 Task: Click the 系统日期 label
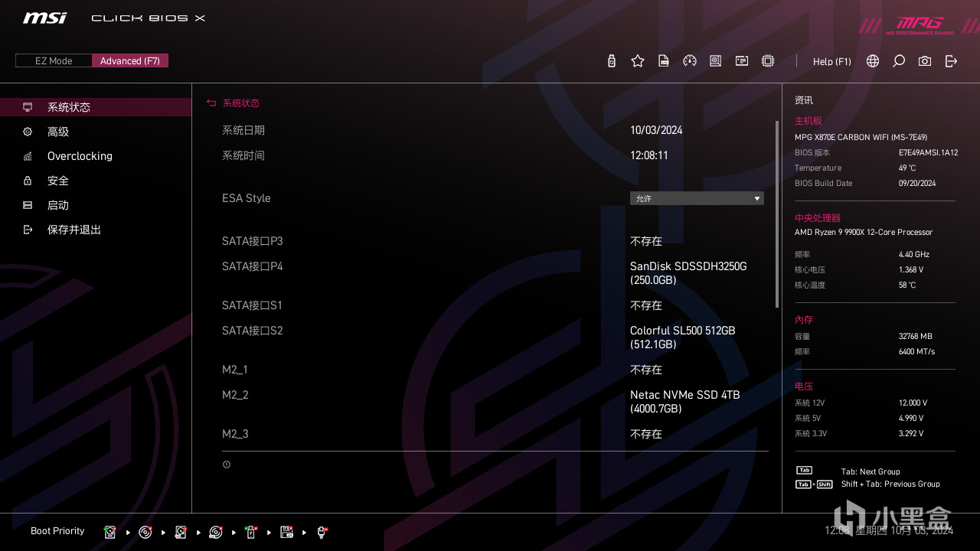pos(243,130)
